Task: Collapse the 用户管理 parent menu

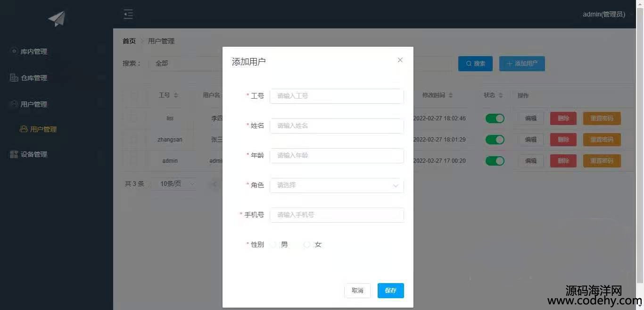Action: 57,104
